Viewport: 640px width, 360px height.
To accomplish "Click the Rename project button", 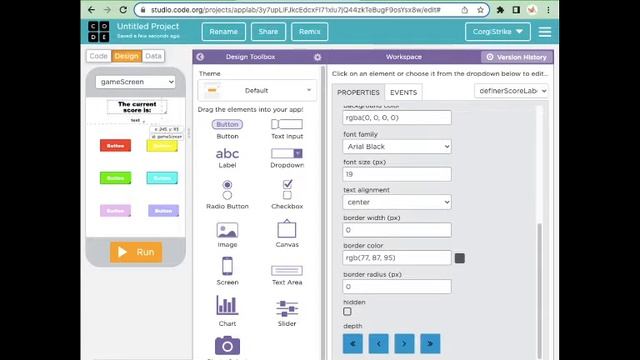I will [224, 31].
